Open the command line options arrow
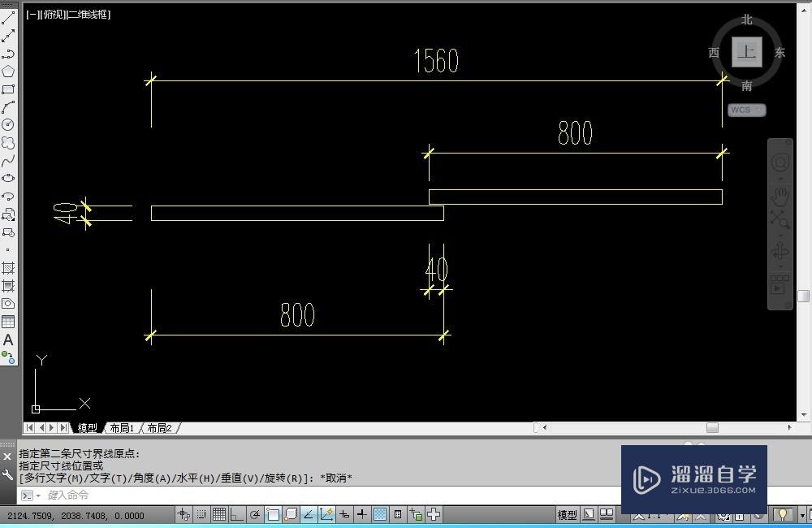This screenshot has height=528, width=812. point(38,495)
